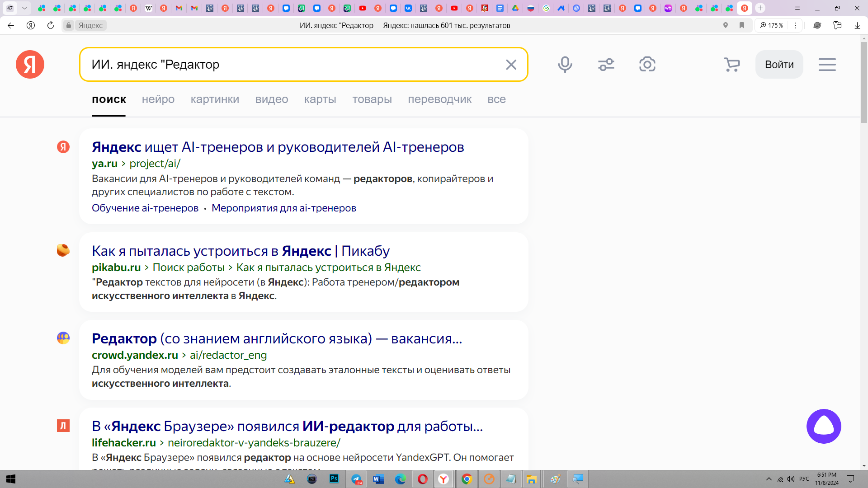Open the three-dot menu next to zoom
The width and height of the screenshot is (868, 488).
click(x=795, y=25)
